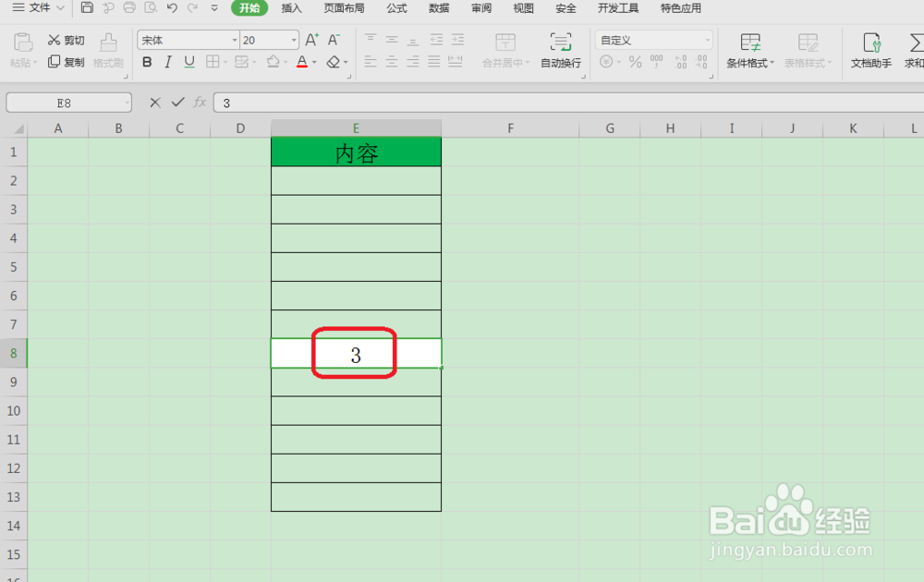Viewport: 924px width, 582px height.
Task: Apply thousands separator style
Action: [x=656, y=62]
